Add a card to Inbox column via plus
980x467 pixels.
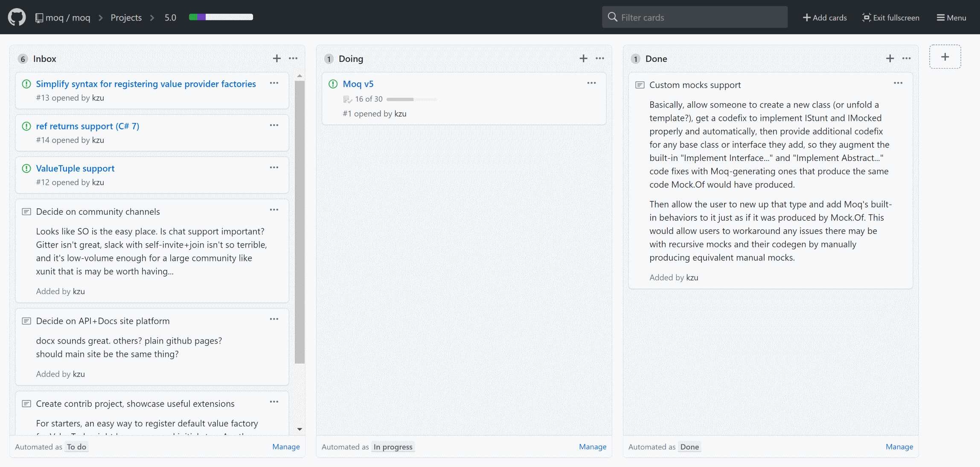[x=277, y=58]
